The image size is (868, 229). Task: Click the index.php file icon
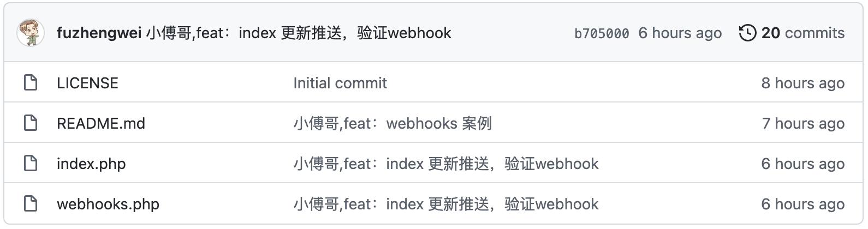(31, 164)
